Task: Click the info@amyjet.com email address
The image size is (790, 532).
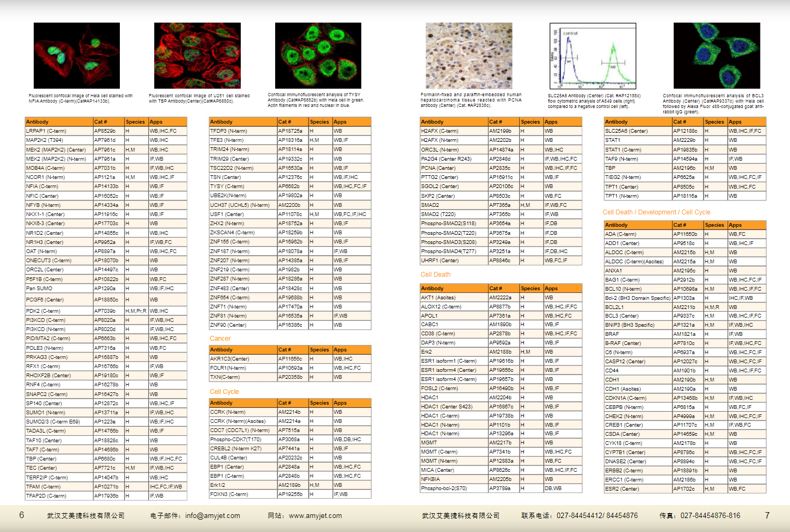Action: [x=212, y=515]
